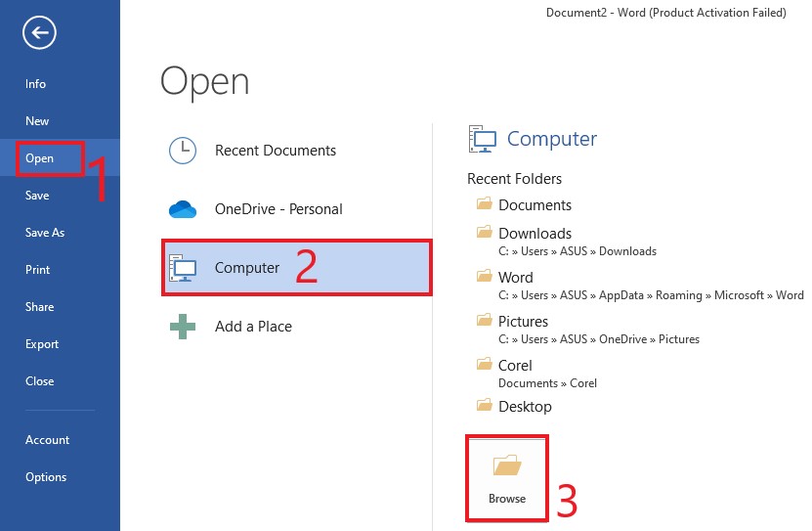Go to Save As
812x531 pixels.
[x=45, y=233]
